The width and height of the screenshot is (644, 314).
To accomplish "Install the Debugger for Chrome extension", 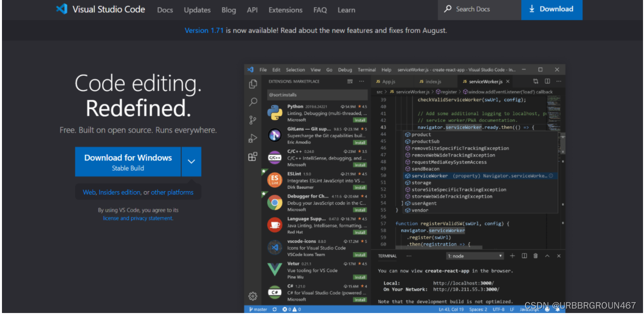I will [x=360, y=210].
